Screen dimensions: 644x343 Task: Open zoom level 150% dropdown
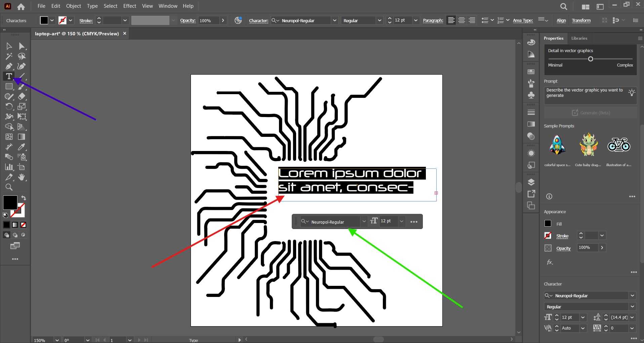[57, 340]
